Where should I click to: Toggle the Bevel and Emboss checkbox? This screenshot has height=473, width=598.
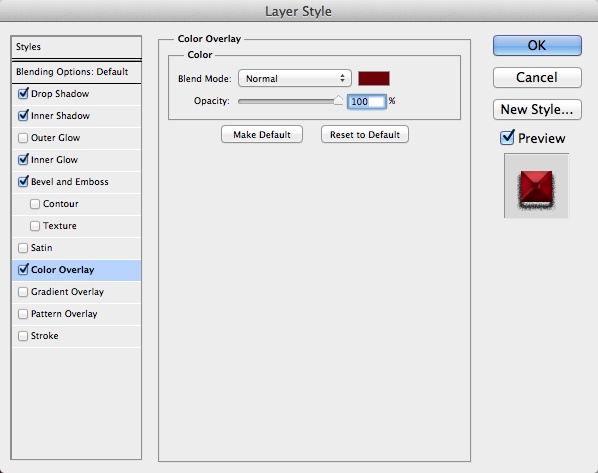click(23, 182)
